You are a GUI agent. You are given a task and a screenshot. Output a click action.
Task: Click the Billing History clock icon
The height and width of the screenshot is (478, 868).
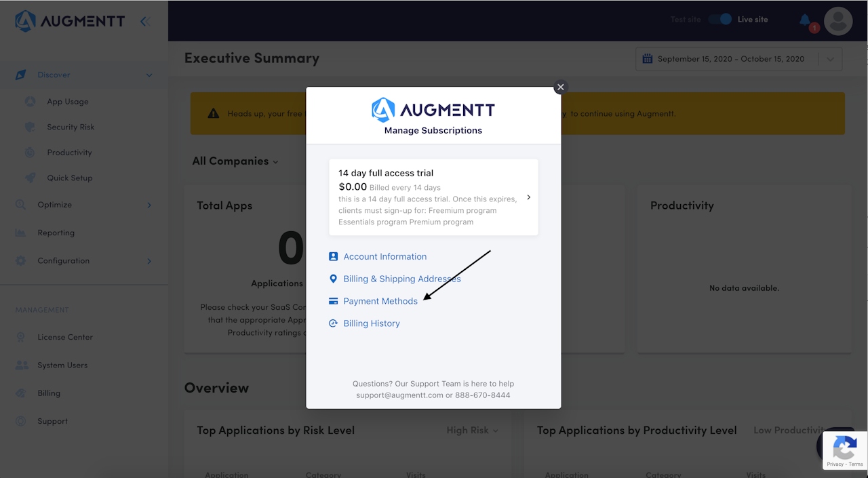pos(333,323)
